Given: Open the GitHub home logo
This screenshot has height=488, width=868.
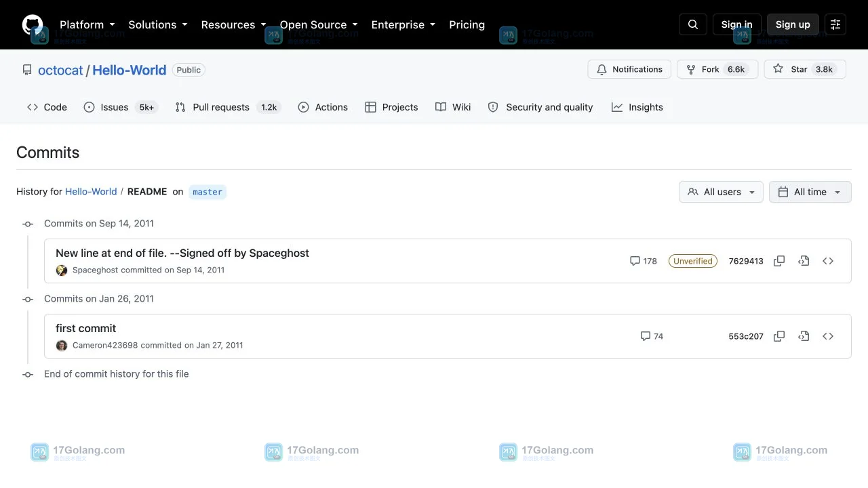Looking at the screenshot, I should 33,24.
